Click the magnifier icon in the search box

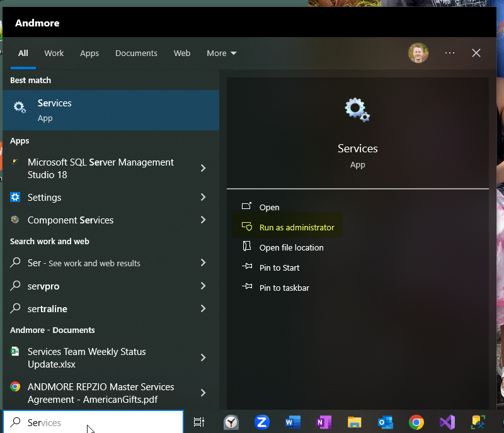coord(15,422)
